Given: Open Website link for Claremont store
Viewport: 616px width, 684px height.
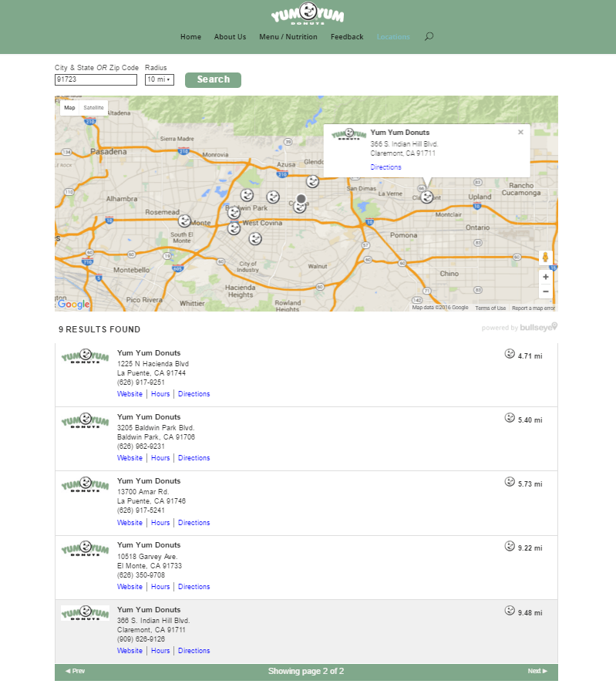Looking at the screenshot, I should coord(130,651).
